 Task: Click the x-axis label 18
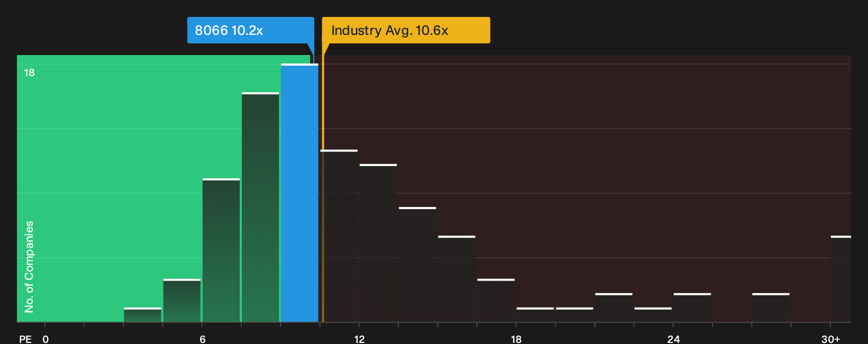[516, 339]
